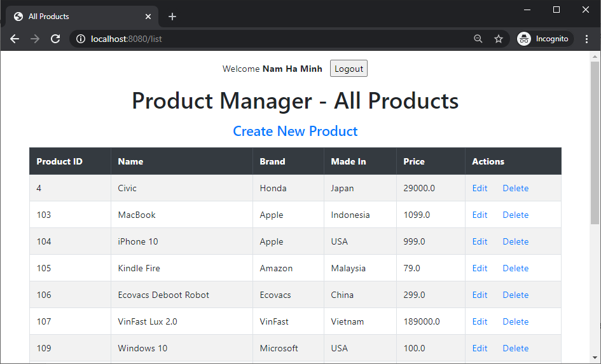Edit the Civic product
The image size is (601, 364).
480,188
